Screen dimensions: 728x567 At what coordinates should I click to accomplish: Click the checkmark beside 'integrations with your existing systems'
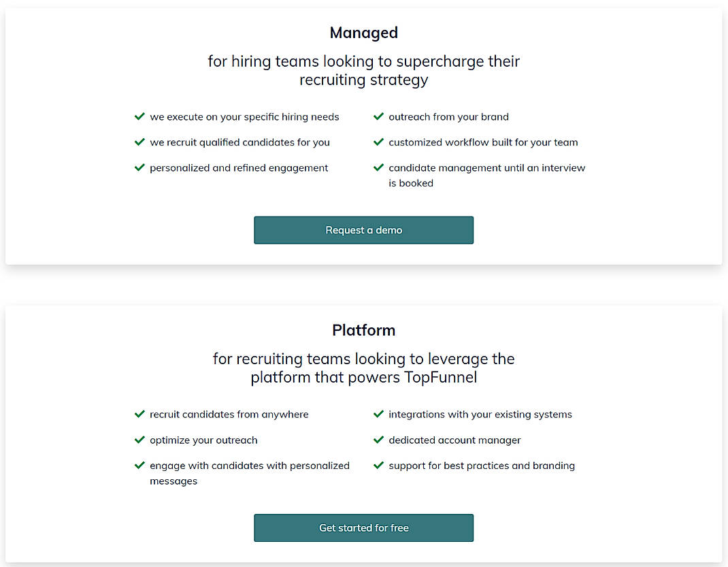[x=378, y=414]
